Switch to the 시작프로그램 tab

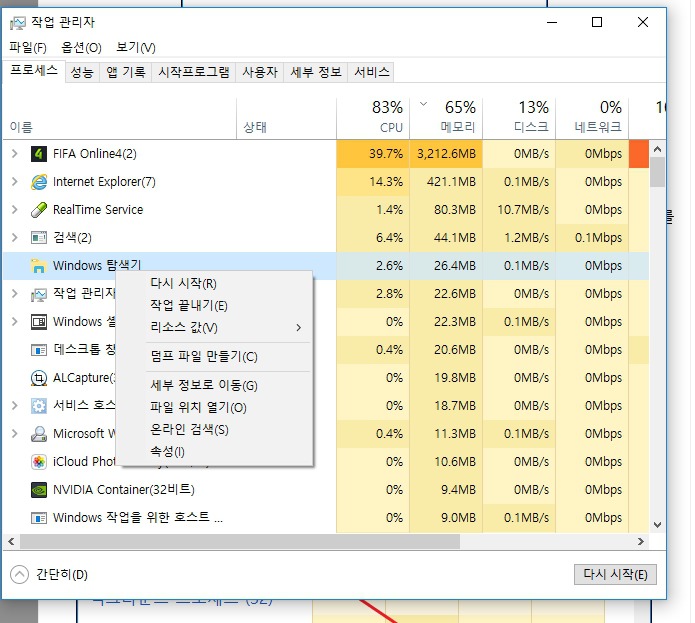[194, 72]
